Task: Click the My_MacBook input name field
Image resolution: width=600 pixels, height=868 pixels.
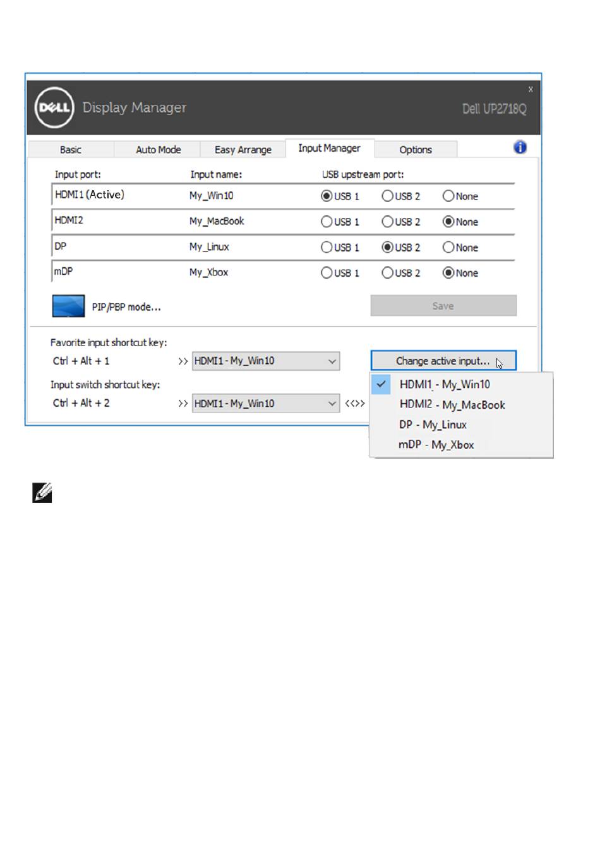Action: click(x=217, y=221)
